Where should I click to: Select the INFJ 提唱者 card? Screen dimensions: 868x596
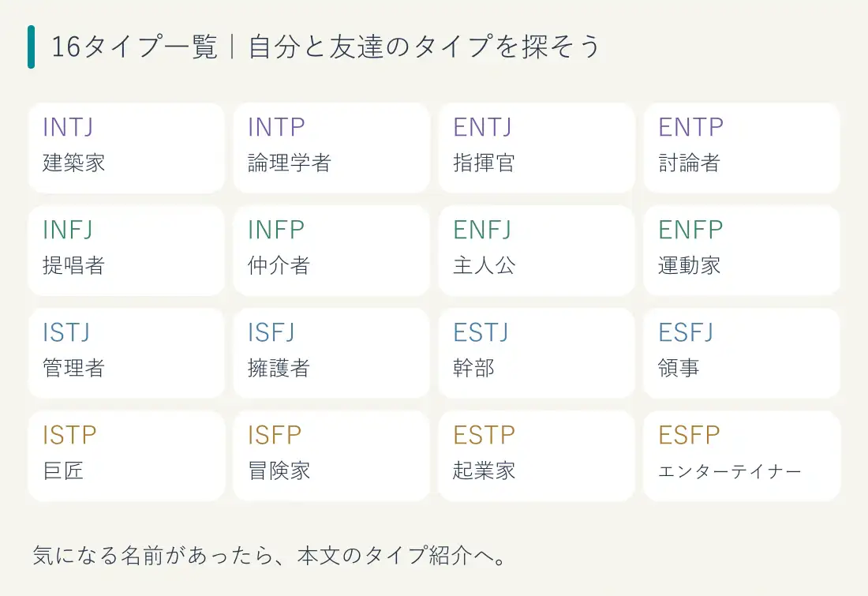tap(126, 250)
